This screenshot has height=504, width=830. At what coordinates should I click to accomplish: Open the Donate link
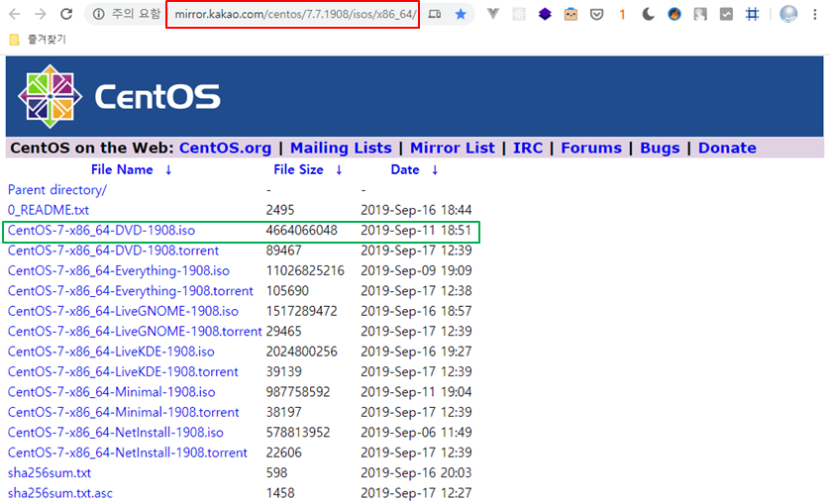[x=727, y=148]
